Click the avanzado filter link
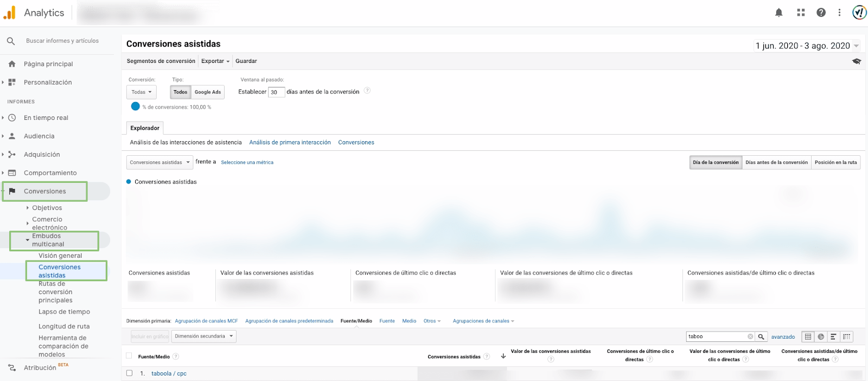Image resolution: width=868 pixels, height=381 pixels. click(783, 337)
